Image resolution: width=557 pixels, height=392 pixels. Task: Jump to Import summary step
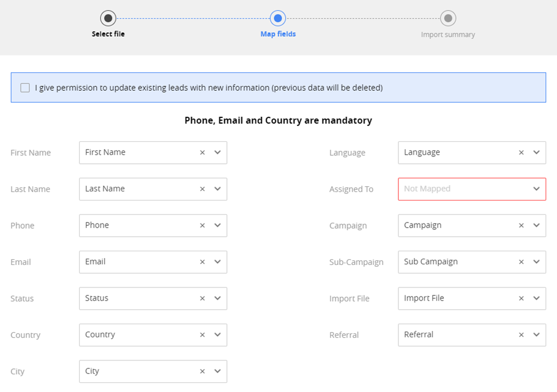pos(448,34)
